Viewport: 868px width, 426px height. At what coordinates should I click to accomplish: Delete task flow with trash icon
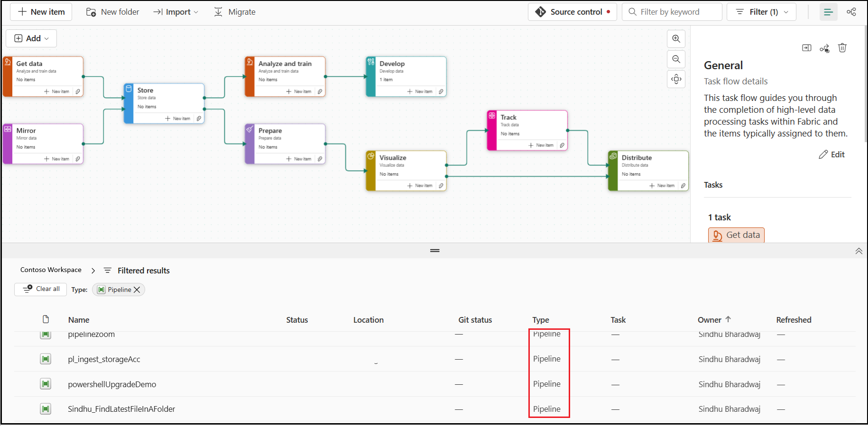(842, 48)
